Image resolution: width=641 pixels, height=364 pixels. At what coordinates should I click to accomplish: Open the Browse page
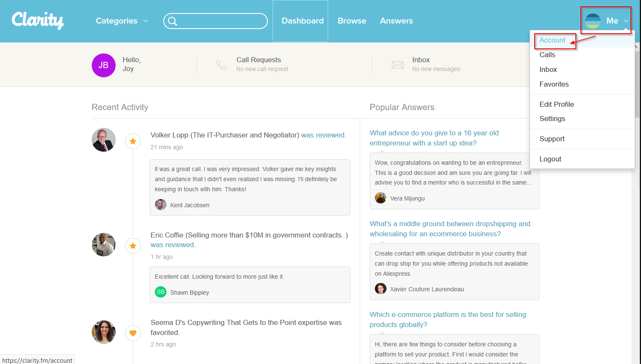pos(352,21)
